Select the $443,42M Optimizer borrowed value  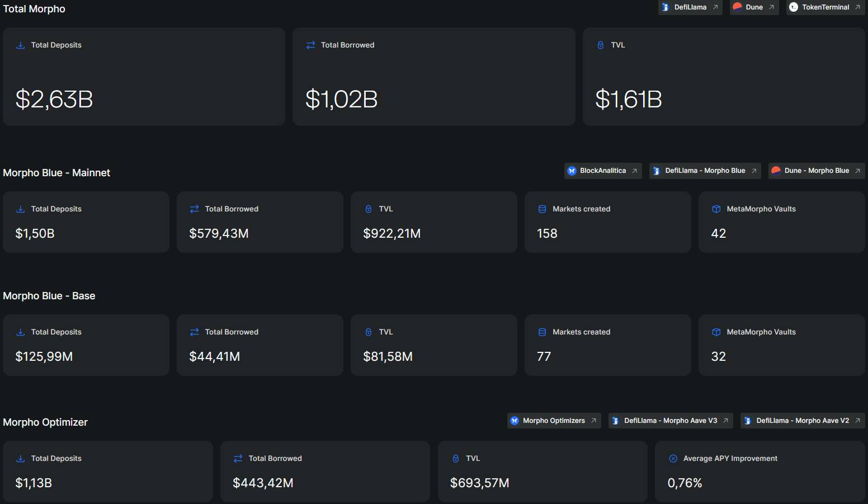pyautogui.click(x=263, y=483)
